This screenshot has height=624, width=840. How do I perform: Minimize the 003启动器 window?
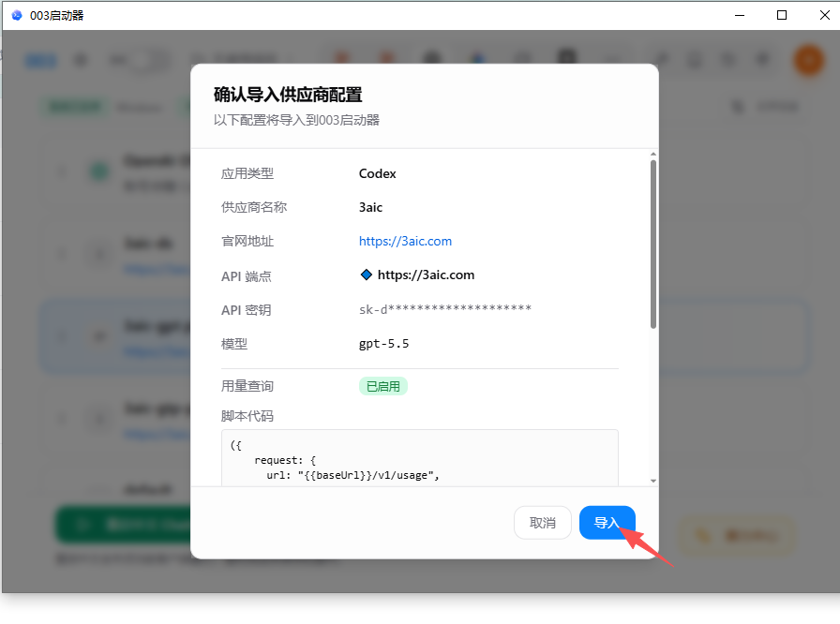740,15
